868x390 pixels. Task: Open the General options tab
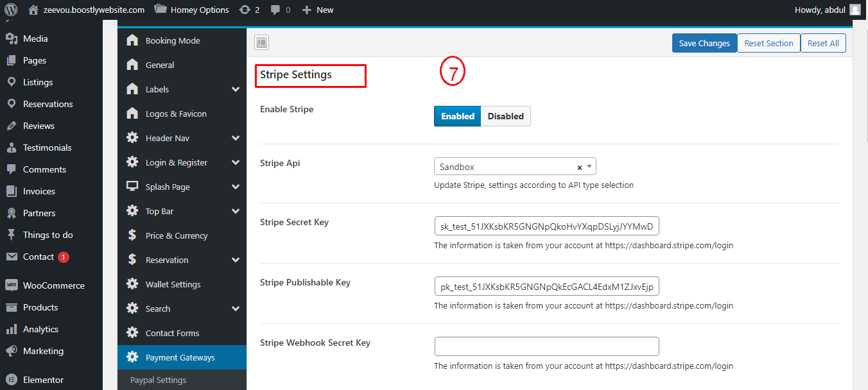(x=182, y=65)
